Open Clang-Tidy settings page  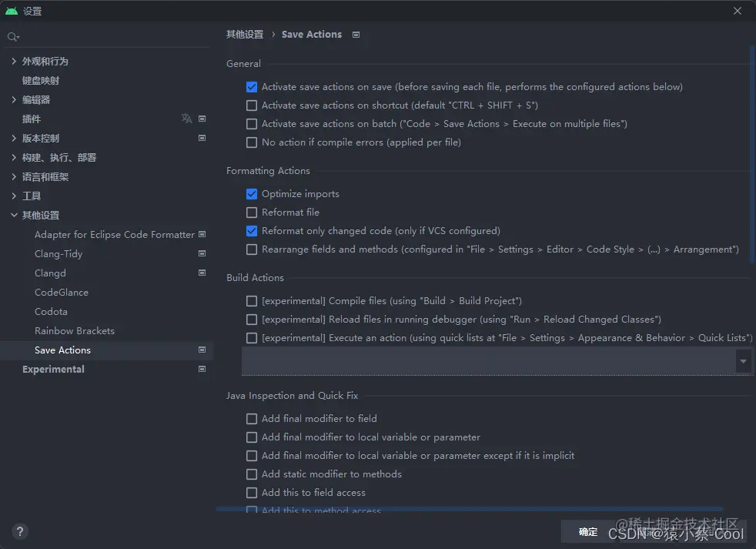click(x=59, y=254)
